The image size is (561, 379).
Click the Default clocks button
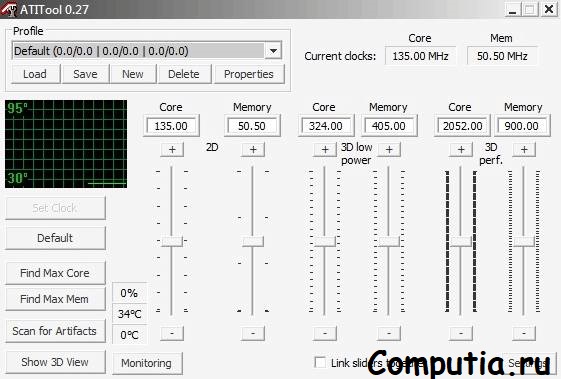(x=55, y=238)
